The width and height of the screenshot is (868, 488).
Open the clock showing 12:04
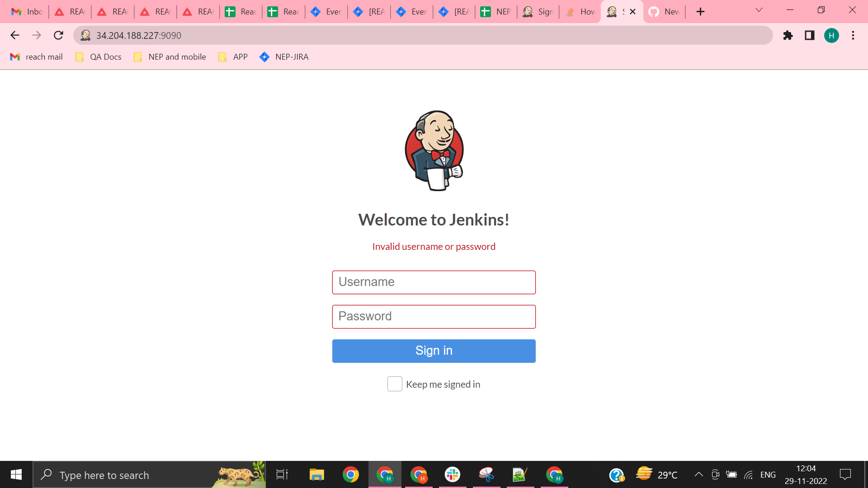tap(806, 474)
